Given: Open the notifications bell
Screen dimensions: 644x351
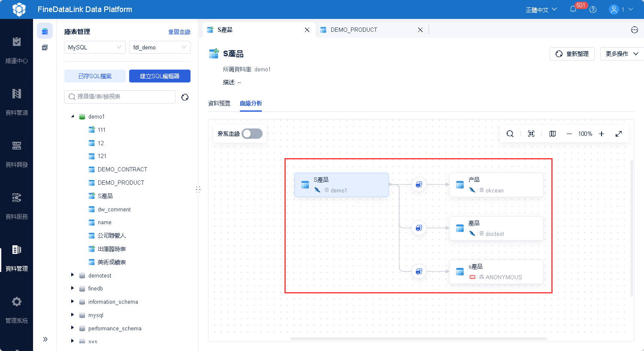Looking at the screenshot, I should [x=573, y=9].
